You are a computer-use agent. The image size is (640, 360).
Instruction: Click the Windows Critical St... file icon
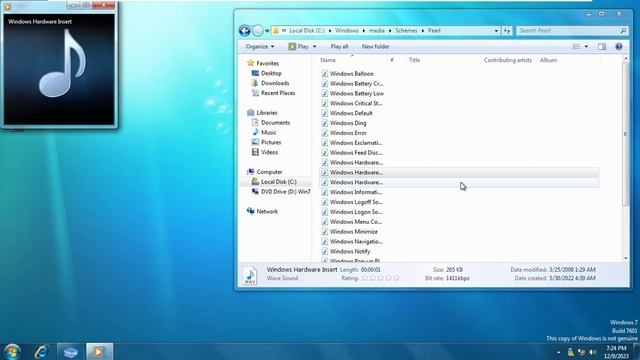click(x=325, y=103)
